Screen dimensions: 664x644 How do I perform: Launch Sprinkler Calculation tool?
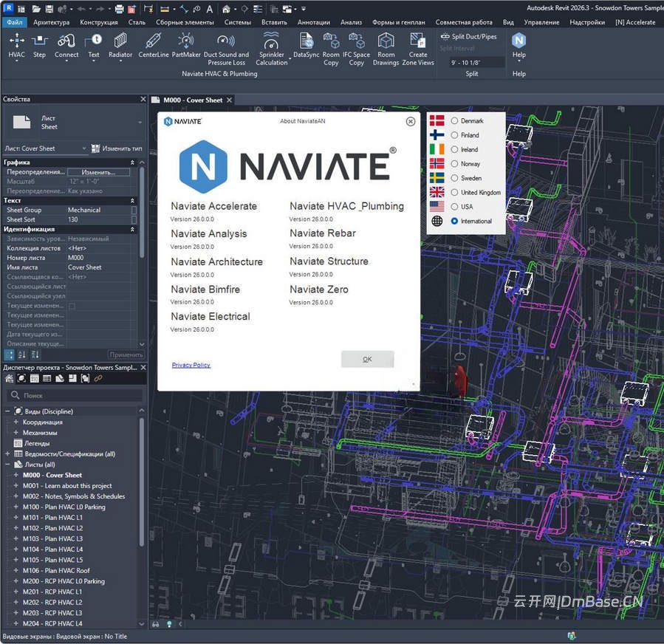(x=272, y=49)
